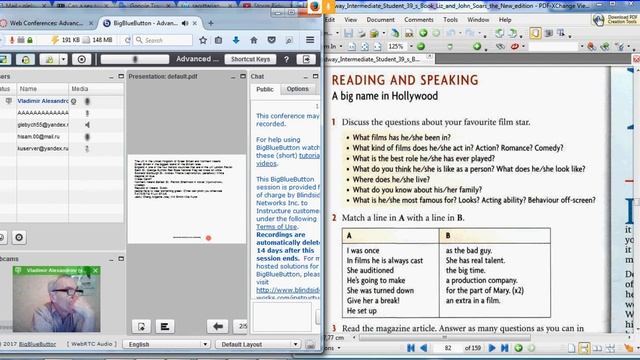Open blindsidenetworks URL link in chat

pos(288,290)
